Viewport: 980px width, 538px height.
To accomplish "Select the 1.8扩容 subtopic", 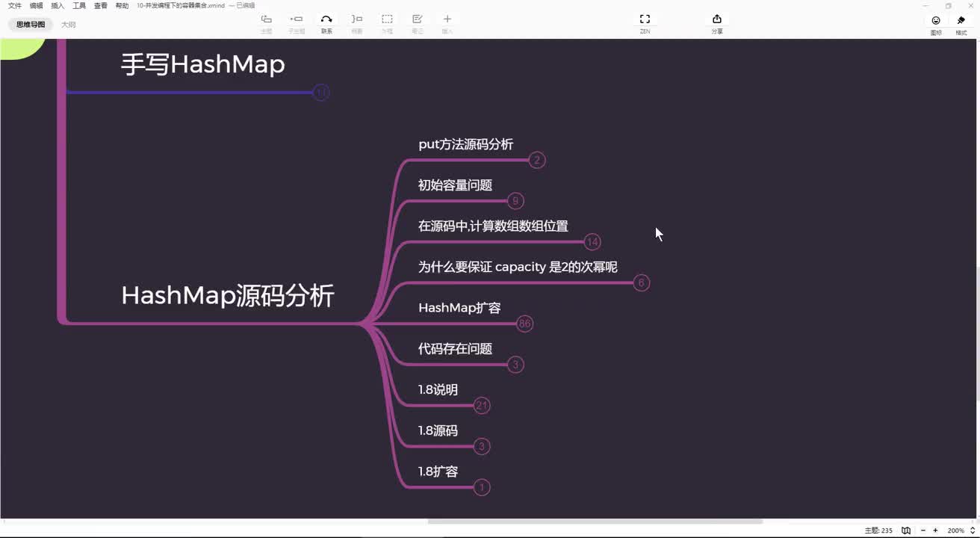I will (x=438, y=471).
